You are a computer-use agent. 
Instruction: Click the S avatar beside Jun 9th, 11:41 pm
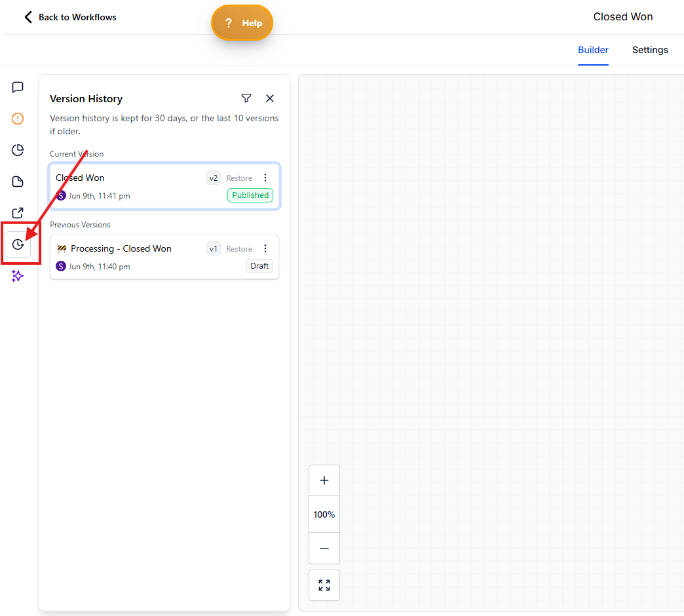point(61,195)
